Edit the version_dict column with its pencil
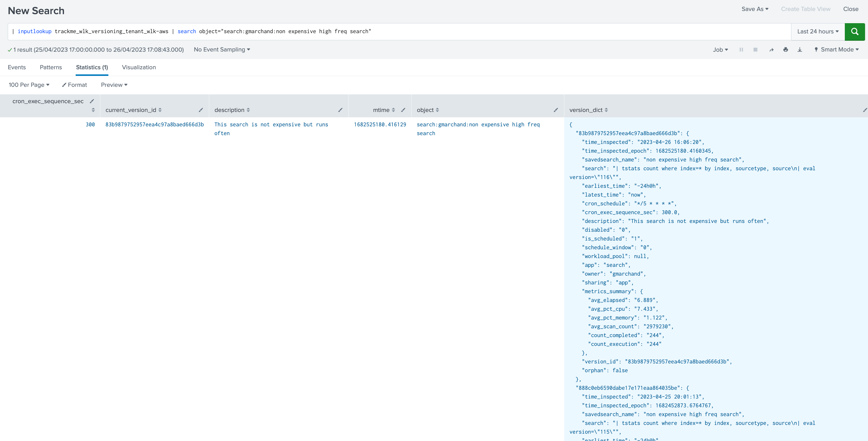The height and width of the screenshot is (441, 868). click(x=865, y=110)
